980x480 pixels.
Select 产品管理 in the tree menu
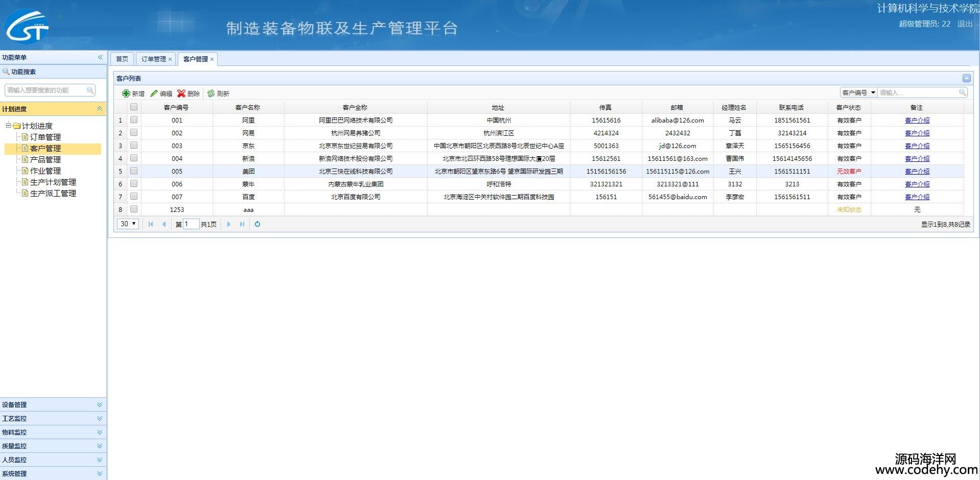[x=45, y=160]
